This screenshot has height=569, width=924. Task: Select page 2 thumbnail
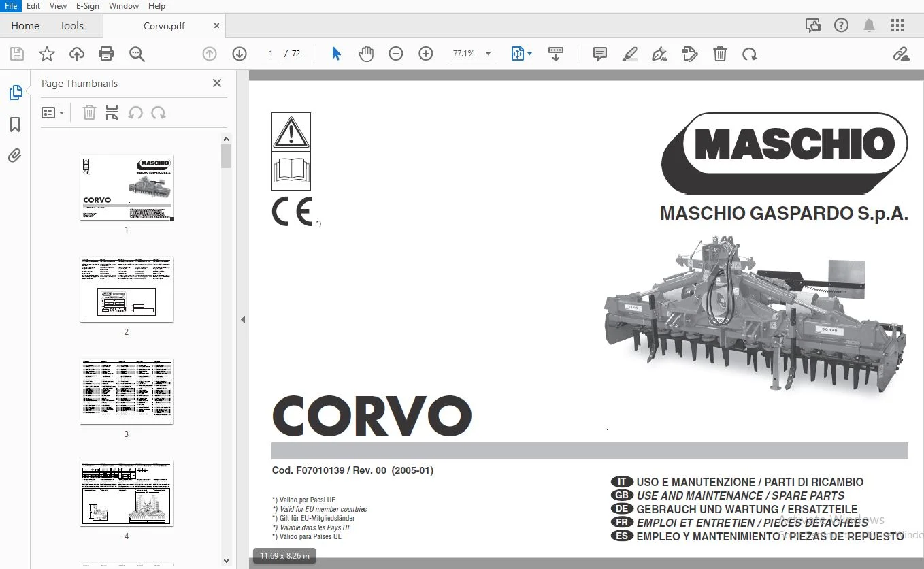[x=127, y=289]
